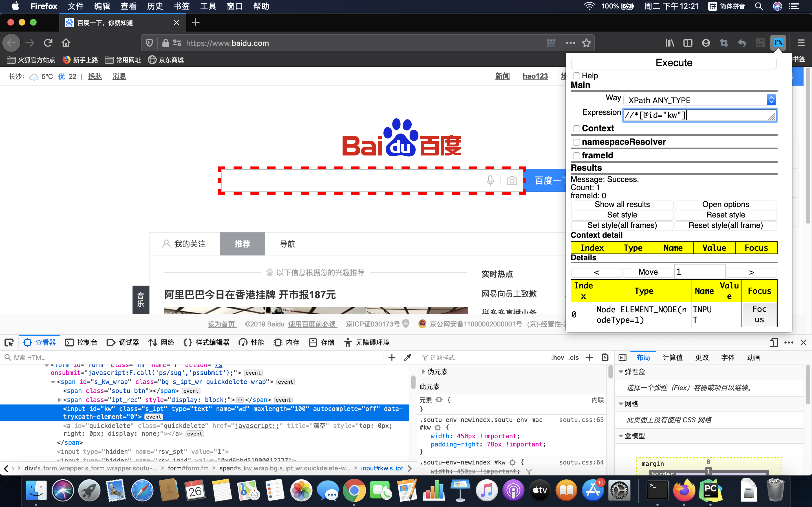Click the TryXPath TX toolbar icon

coord(778,43)
